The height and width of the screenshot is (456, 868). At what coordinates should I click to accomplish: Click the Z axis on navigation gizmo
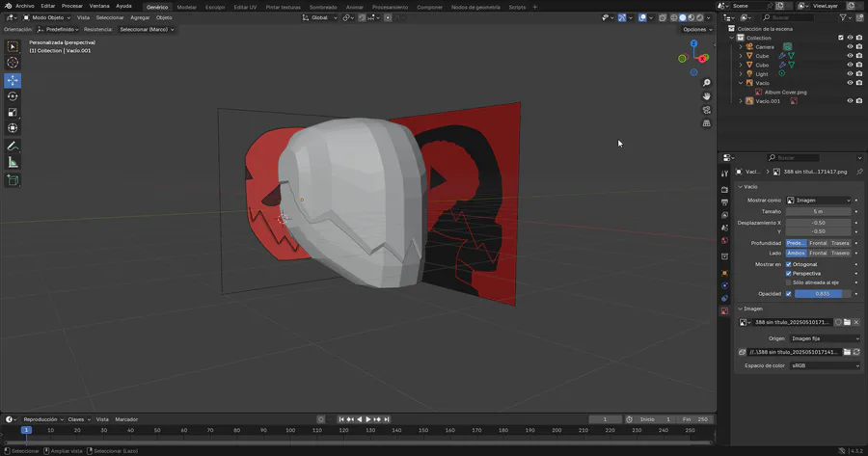point(693,43)
